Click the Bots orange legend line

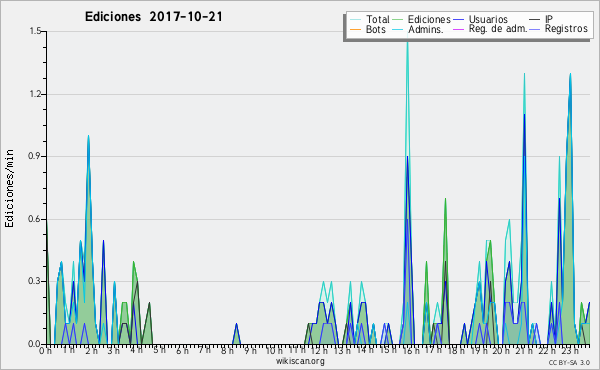point(355,29)
